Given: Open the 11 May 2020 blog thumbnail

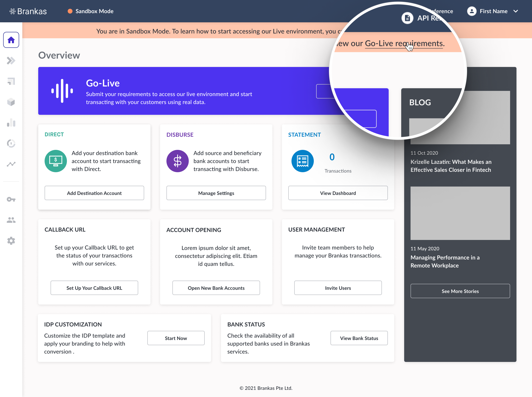Looking at the screenshot, I should 460,213.
